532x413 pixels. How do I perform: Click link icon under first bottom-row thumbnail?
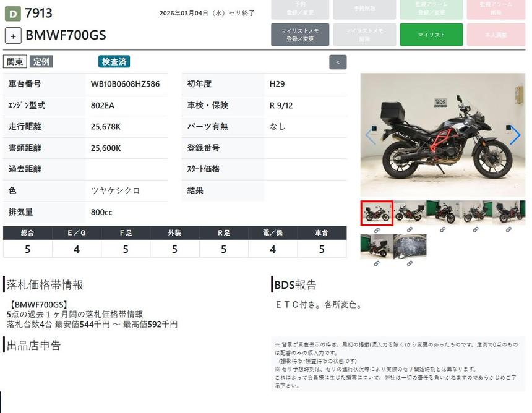coord(376,264)
